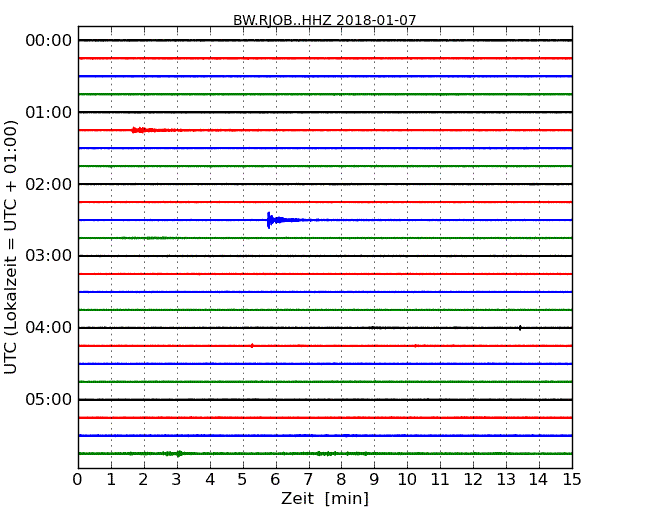Click the x-axis tick label 11
This screenshot has width=650, height=520.
point(440,480)
